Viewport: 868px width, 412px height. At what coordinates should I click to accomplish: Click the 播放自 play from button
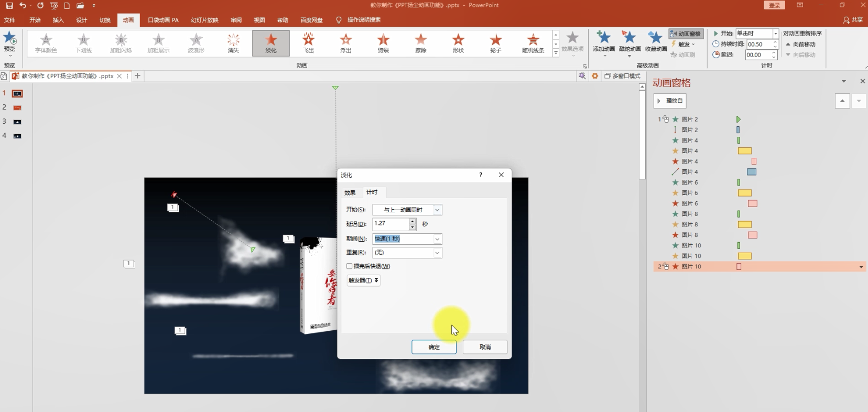pyautogui.click(x=670, y=101)
